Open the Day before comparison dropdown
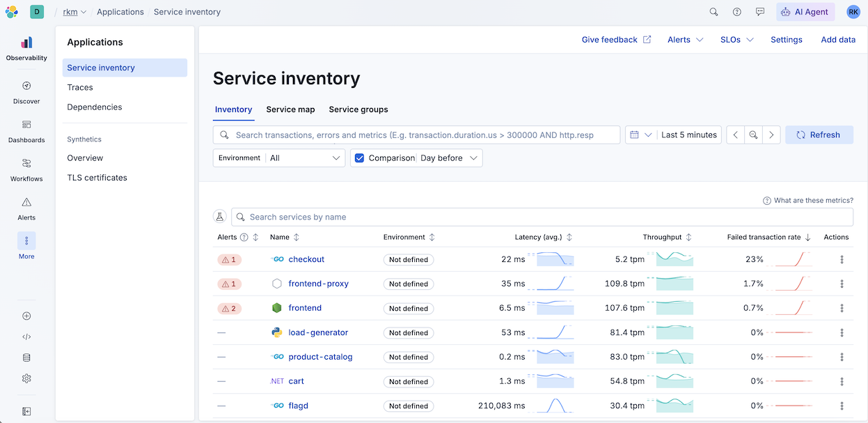Screen dimensions: 868x423 pos(450,158)
